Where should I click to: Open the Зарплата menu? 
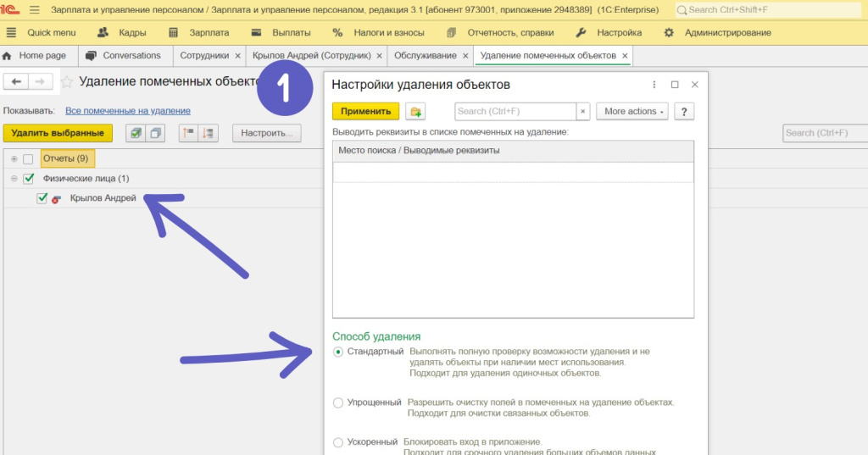(199, 32)
